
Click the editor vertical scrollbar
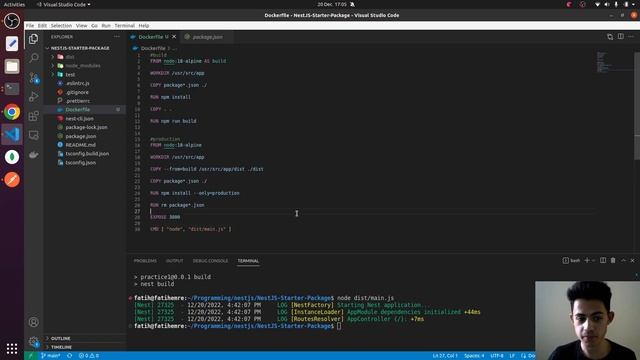[x=637, y=106]
